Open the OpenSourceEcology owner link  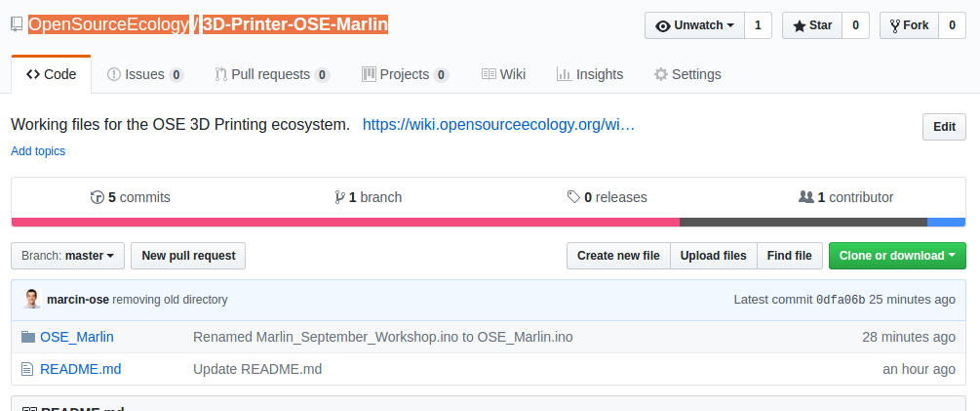point(109,25)
